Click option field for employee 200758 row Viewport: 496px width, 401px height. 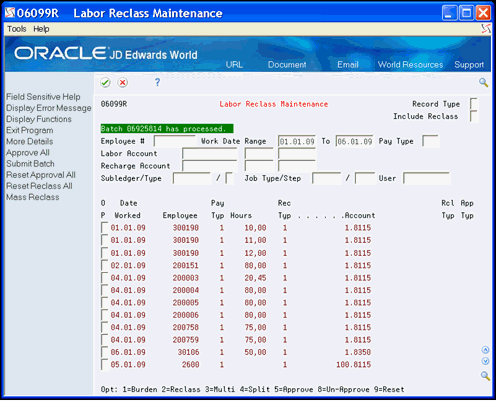tap(105, 327)
